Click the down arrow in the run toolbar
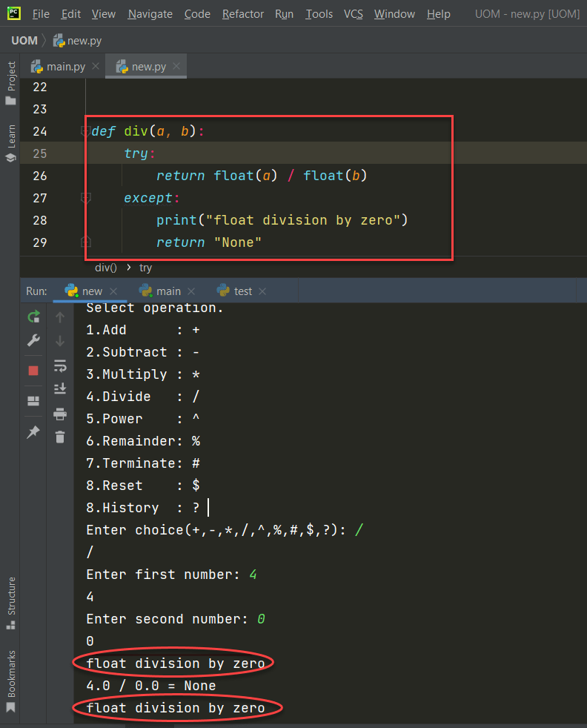Screen dimensions: 587x728 (x=60, y=341)
